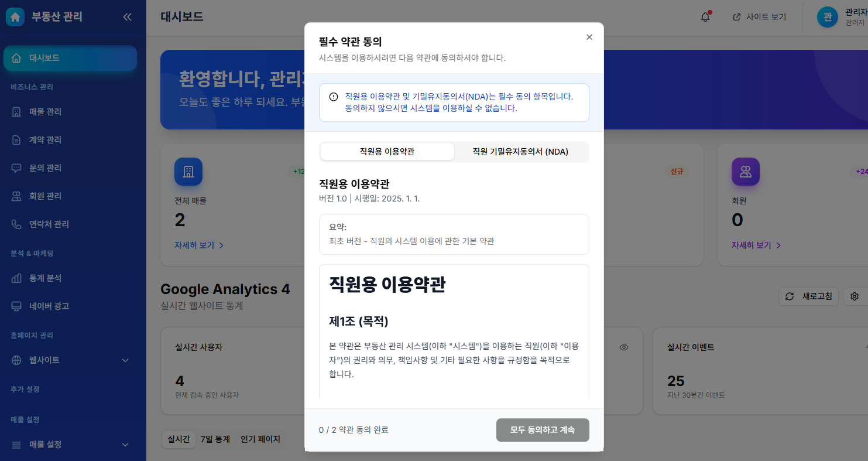
Task: Click the blue building icon on 전체 매물 card
Action: [188, 172]
